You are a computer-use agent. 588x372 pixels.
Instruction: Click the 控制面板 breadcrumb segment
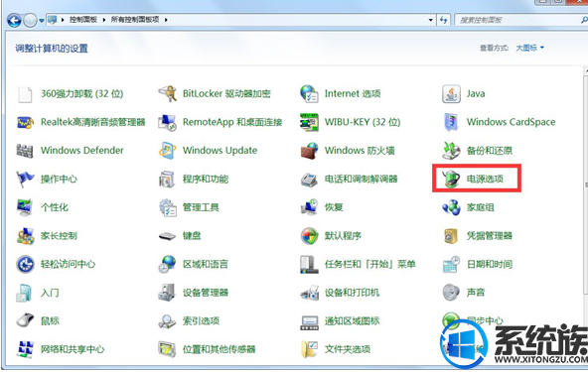pos(83,20)
